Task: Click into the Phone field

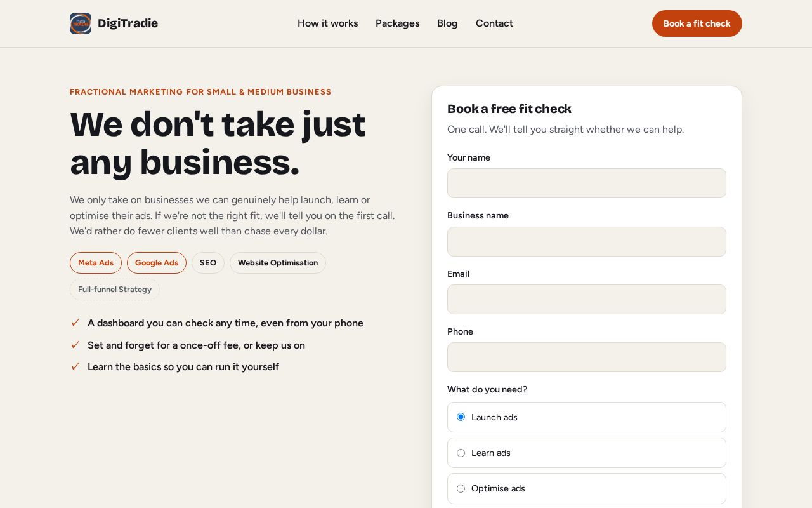Action: click(x=587, y=357)
